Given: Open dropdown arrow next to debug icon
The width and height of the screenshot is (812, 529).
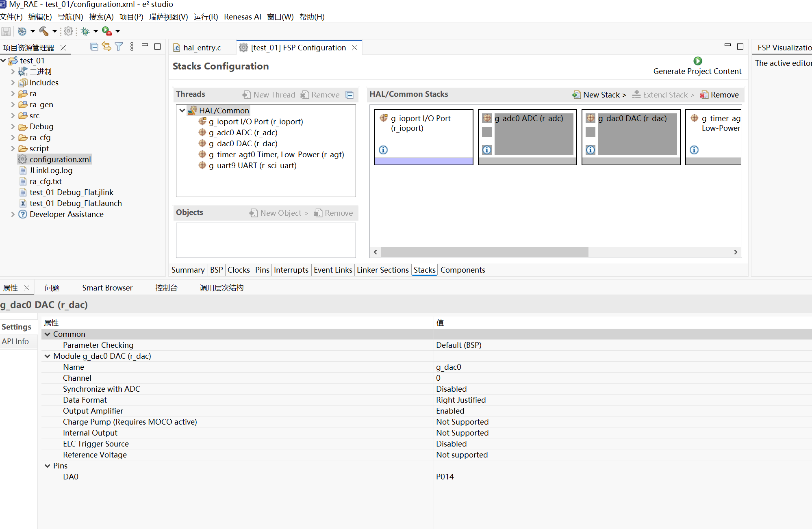Looking at the screenshot, I should [96, 31].
